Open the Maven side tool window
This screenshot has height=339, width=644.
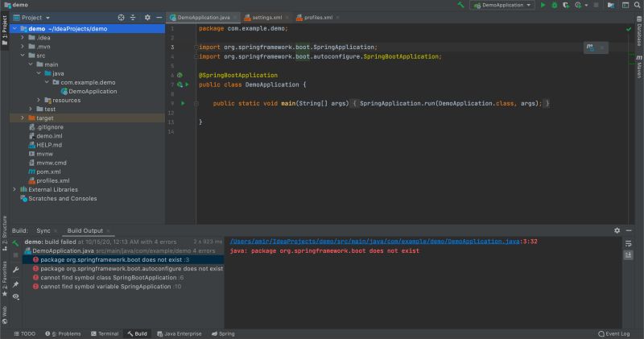(639, 67)
